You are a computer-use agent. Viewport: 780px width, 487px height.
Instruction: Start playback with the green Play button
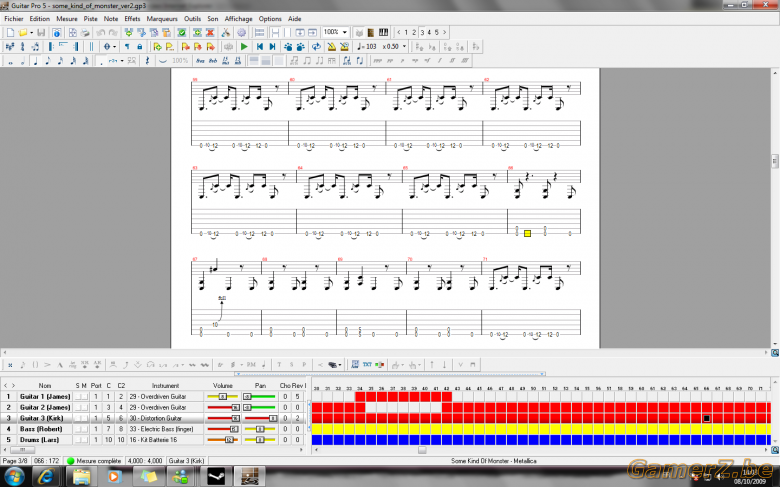coord(244,47)
